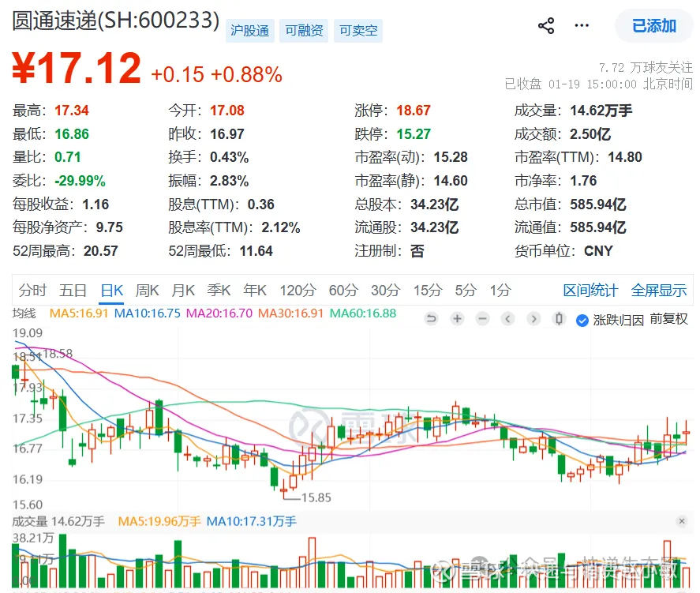Click the stock title 圆通速递(SH:600233)

pos(116,21)
